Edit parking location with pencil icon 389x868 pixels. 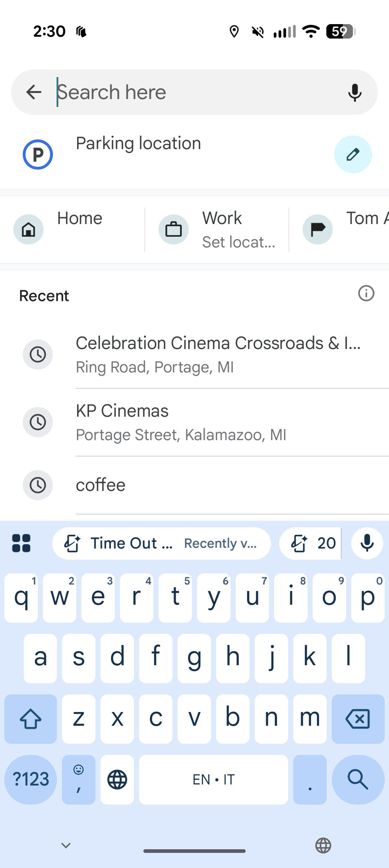353,155
